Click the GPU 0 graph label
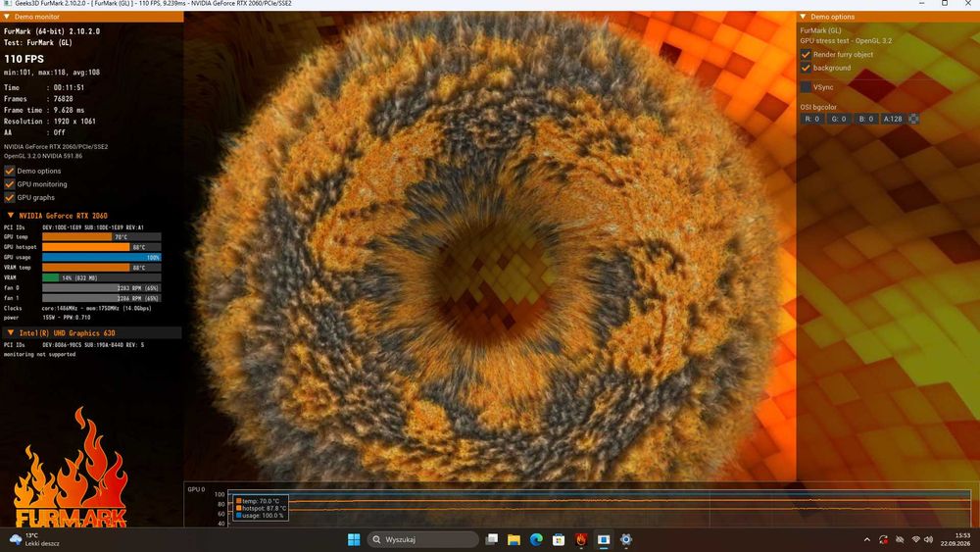Screen dimensions: 980x552 point(196,489)
